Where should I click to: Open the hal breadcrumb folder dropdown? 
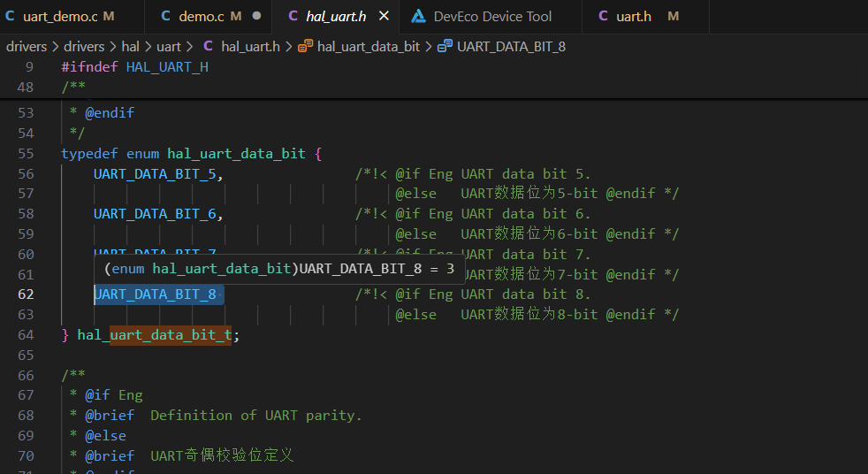pyautogui.click(x=131, y=47)
